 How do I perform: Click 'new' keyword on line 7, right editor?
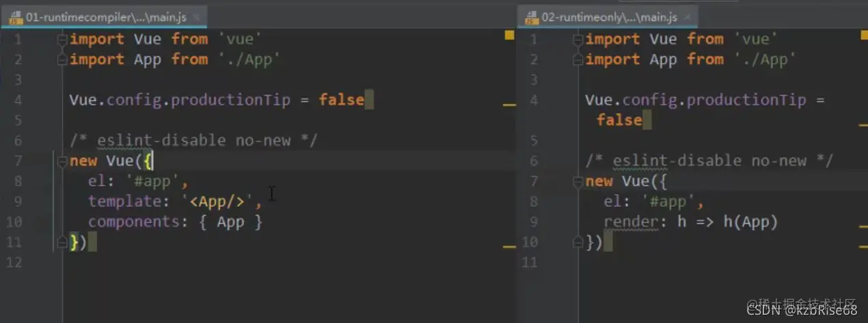(599, 182)
